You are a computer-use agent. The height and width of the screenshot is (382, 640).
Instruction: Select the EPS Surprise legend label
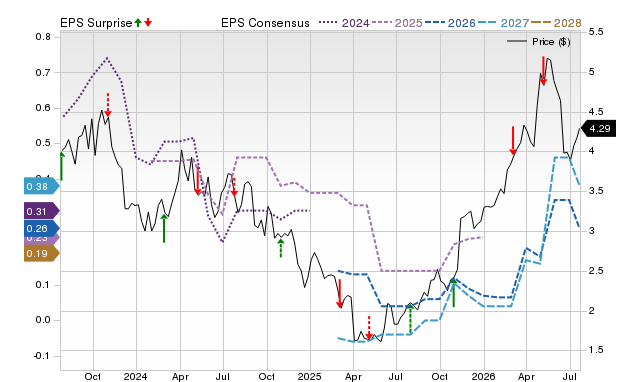[96, 23]
